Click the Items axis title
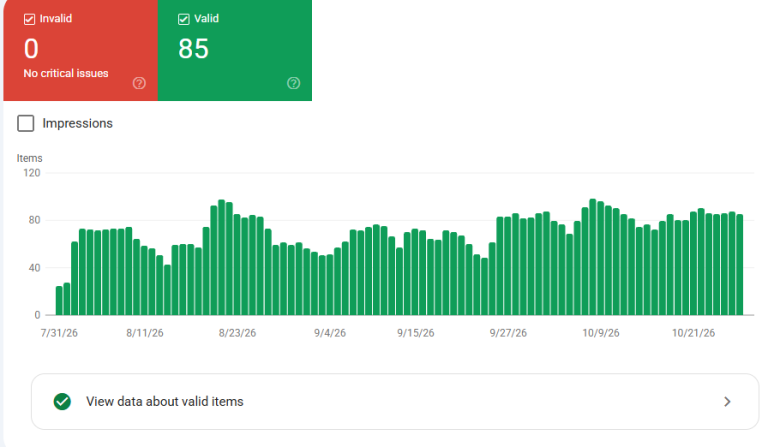Viewport: 768px width, 447px height. 29,158
